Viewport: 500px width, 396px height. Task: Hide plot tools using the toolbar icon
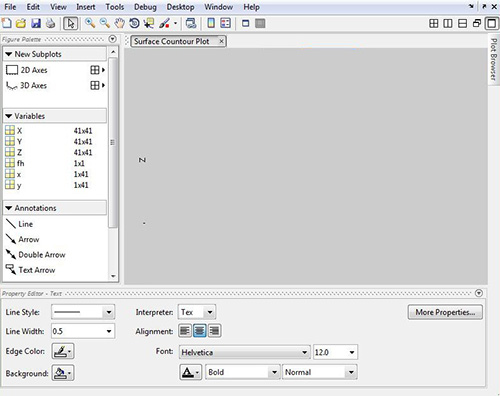(246, 23)
